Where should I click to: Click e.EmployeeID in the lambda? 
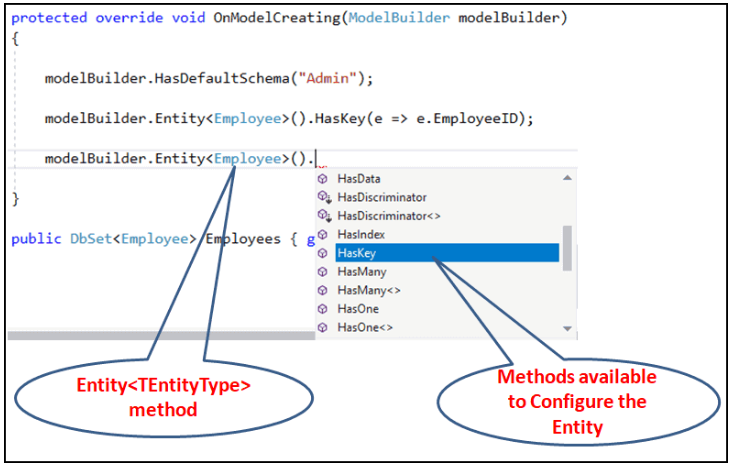467,119
